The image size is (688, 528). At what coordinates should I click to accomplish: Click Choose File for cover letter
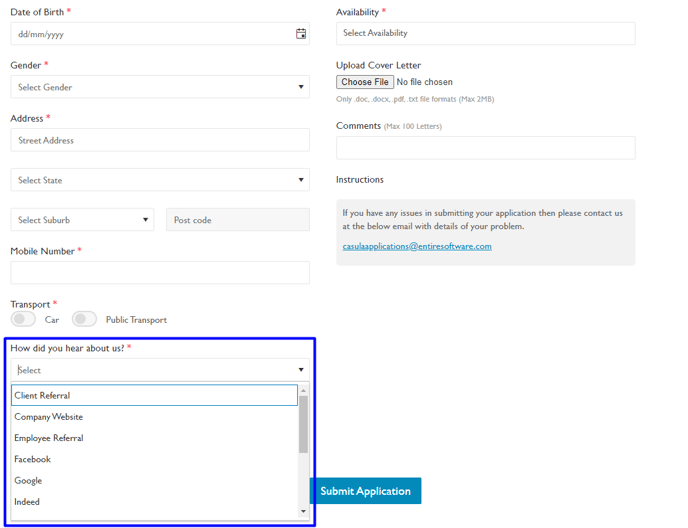click(365, 82)
